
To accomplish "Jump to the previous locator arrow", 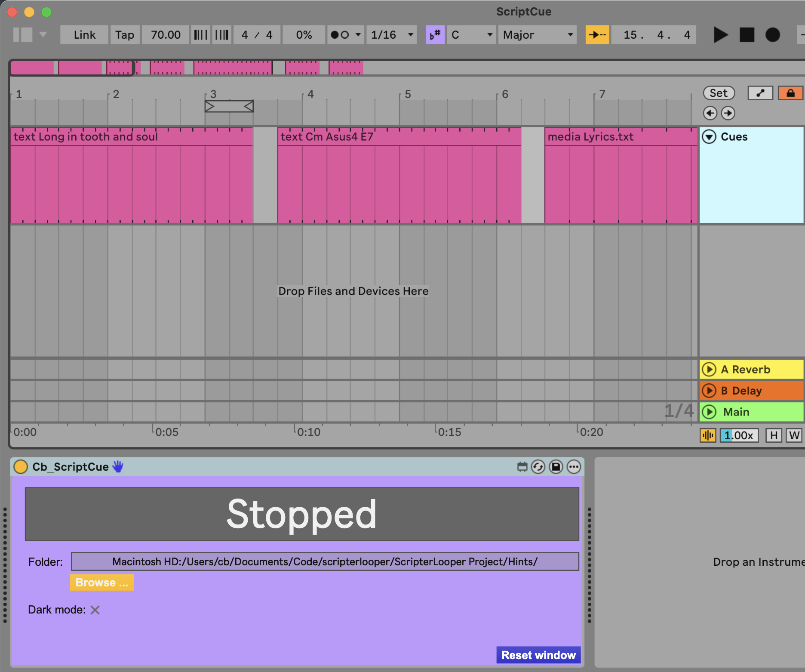I will (710, 113).
